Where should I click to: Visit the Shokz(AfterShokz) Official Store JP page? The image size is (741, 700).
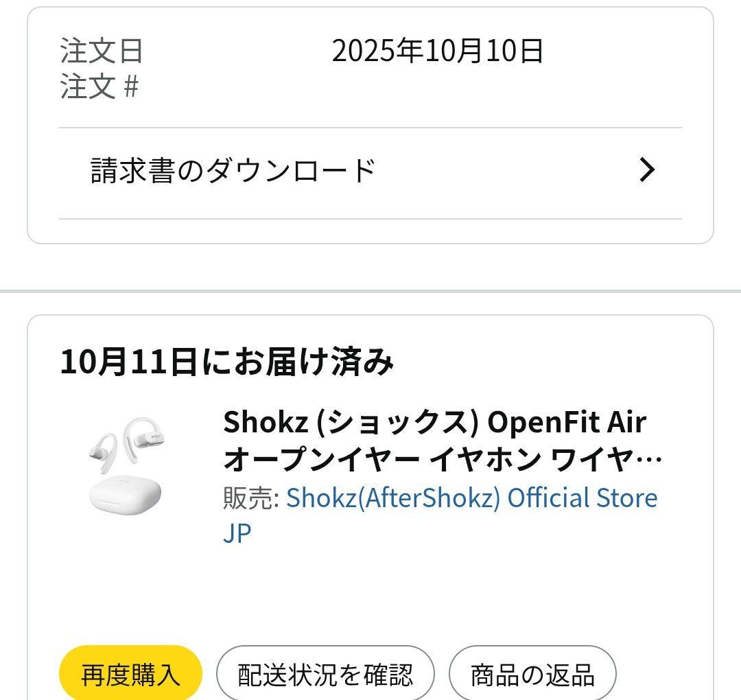pyautogui.click(x=470, y=498)
